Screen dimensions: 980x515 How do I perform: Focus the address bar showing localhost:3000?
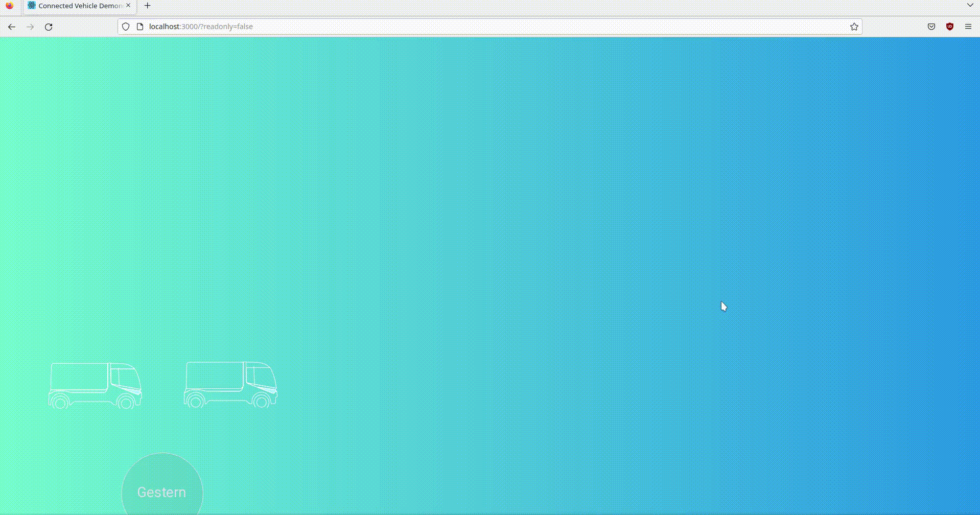(489, 27)
